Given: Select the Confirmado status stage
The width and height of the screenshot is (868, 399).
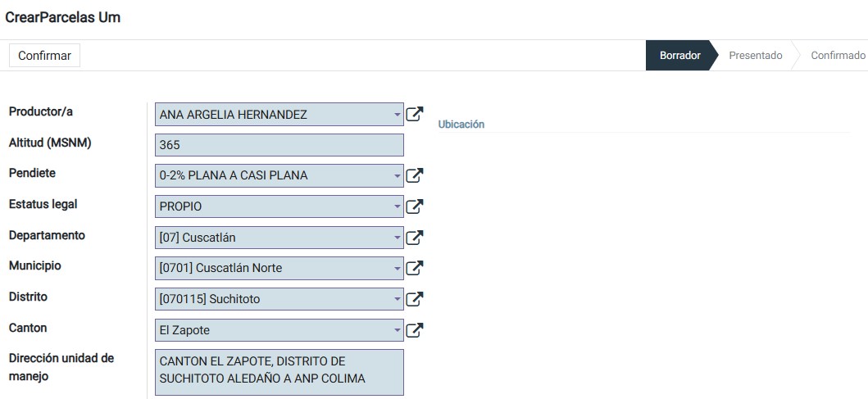Looking at the screenshot, I should (837, 56).
